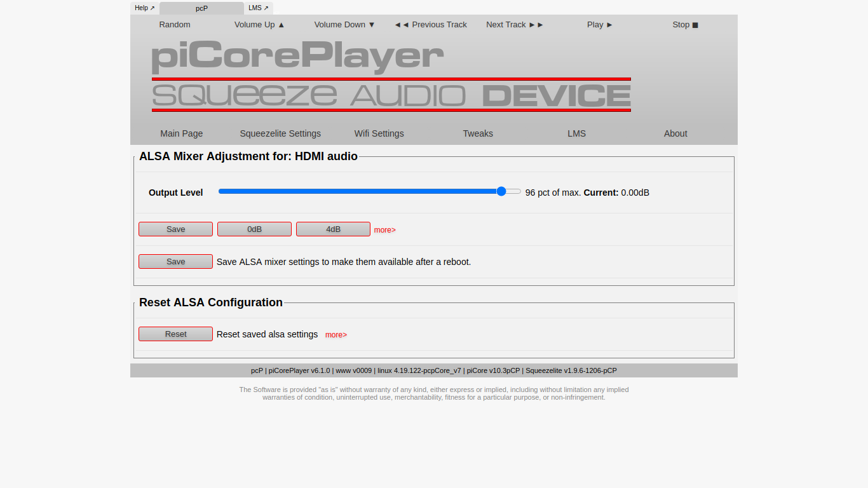This screenshot has width=868, height=488.
Task: Set output level with 4dB button
Action: [x=333, y=229]
